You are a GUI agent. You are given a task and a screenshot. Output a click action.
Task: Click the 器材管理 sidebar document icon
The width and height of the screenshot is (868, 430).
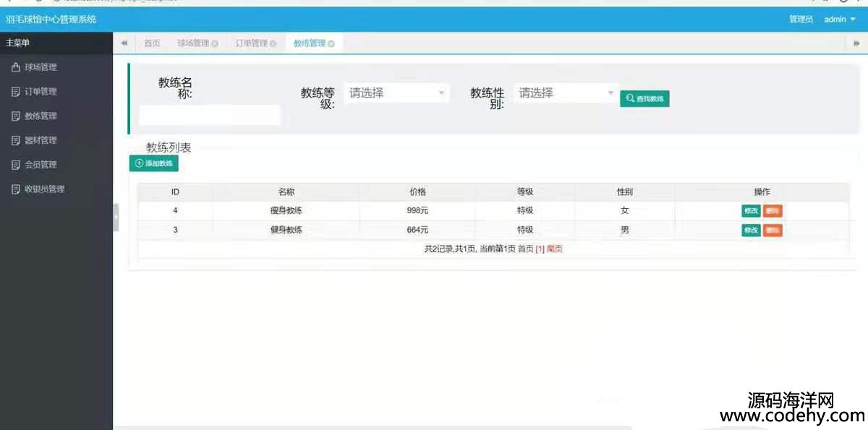(16, 140)
